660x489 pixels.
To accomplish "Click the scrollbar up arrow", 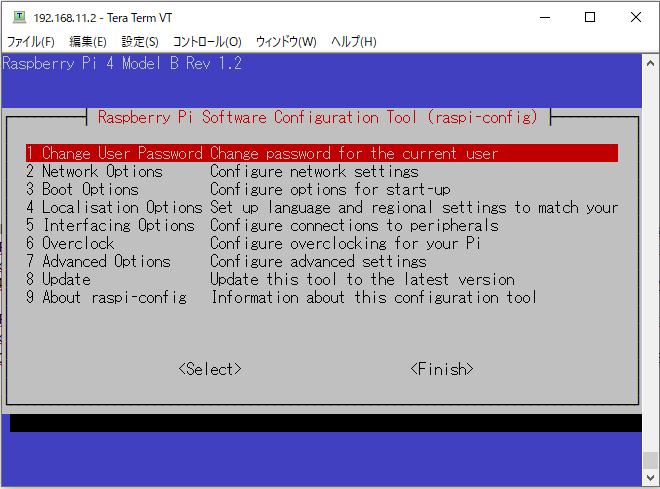I will pyautogui.click(x=650, y=63).
